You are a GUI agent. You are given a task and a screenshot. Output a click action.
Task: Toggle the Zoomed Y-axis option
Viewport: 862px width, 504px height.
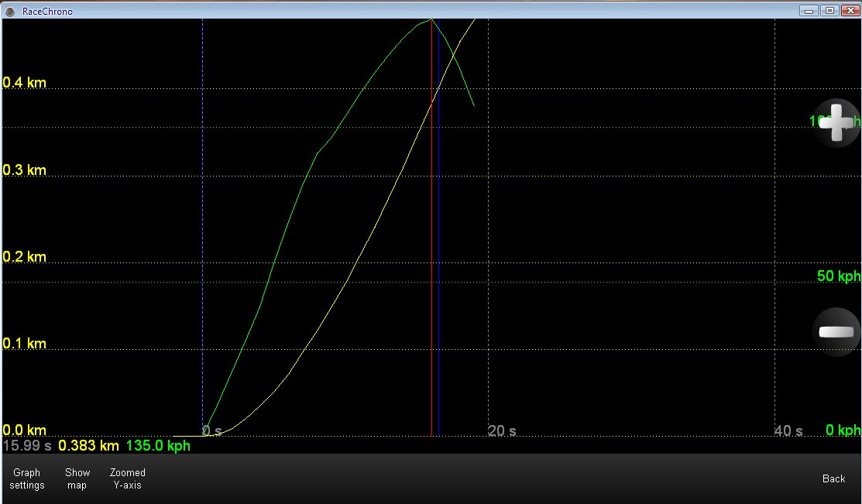[x=128, y=479]
